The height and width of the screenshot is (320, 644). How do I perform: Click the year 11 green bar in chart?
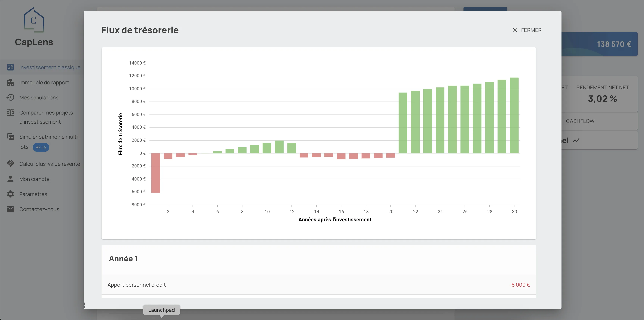click(279, 147)
